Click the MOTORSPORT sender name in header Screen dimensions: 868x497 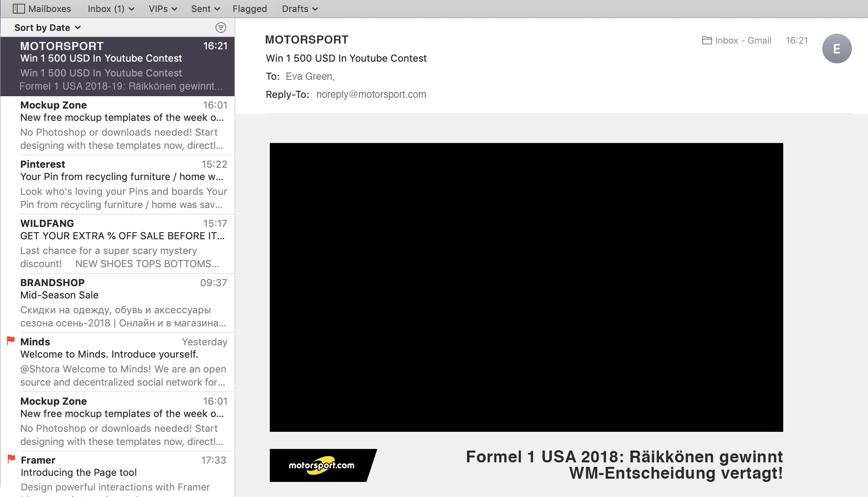306,40
